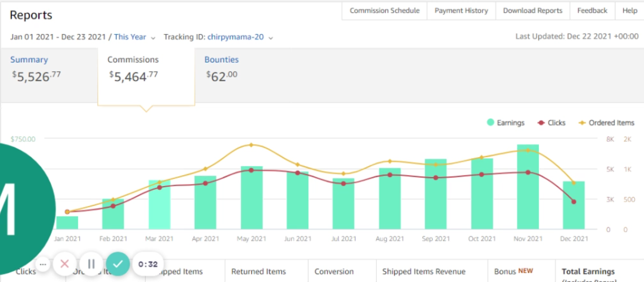This screenshot has height=282, width=644.
Task: Open Download Reports
Action: click(x=532, y=11)
